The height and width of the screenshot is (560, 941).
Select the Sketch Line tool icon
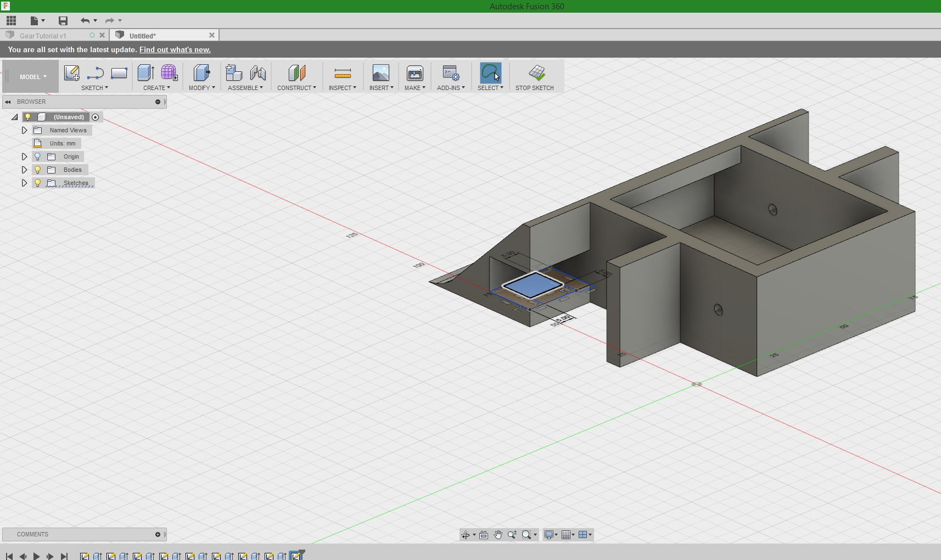pyautogui.click(x=95, y=72)
